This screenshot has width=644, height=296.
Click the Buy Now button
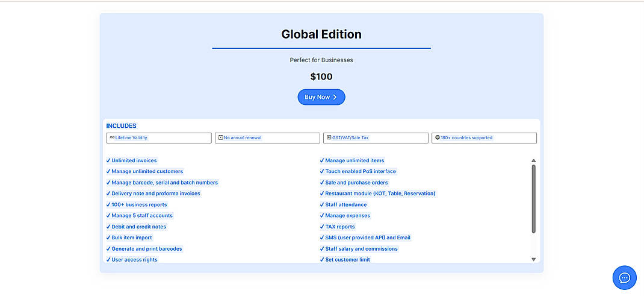click(321, 97)
